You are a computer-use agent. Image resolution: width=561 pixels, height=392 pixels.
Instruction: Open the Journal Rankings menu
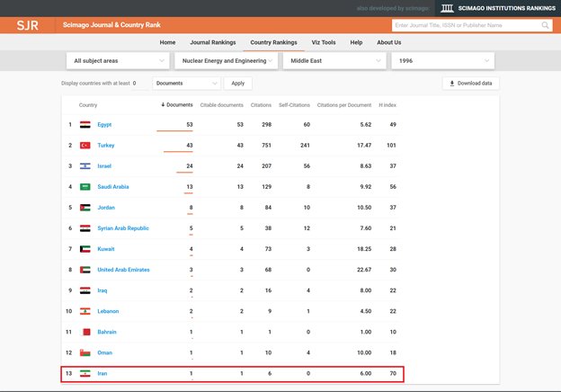coord(212,42)
